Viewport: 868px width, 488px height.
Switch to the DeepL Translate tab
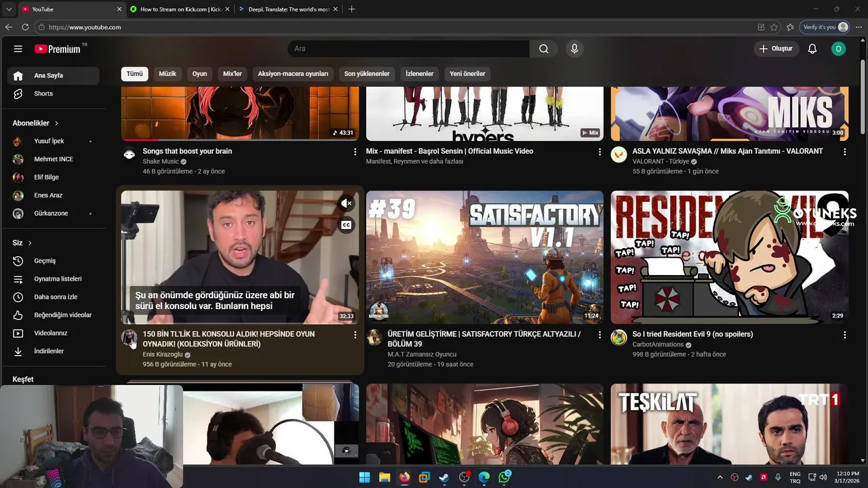tap(288, 9)
